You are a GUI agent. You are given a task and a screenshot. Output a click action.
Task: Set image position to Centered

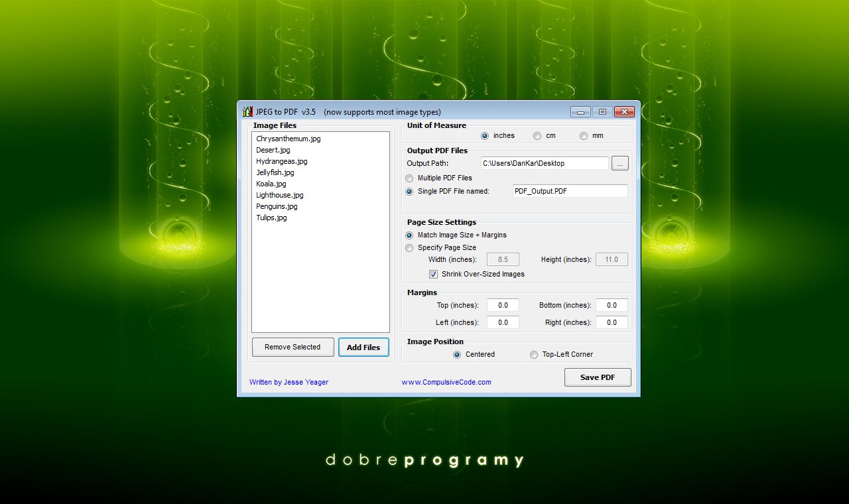point(456,354)
